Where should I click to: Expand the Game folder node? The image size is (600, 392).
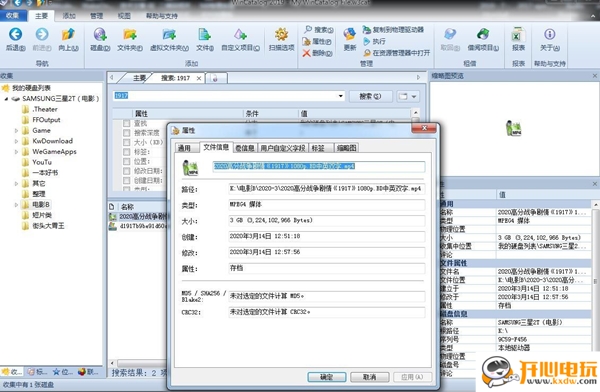[x=16, y=131]
